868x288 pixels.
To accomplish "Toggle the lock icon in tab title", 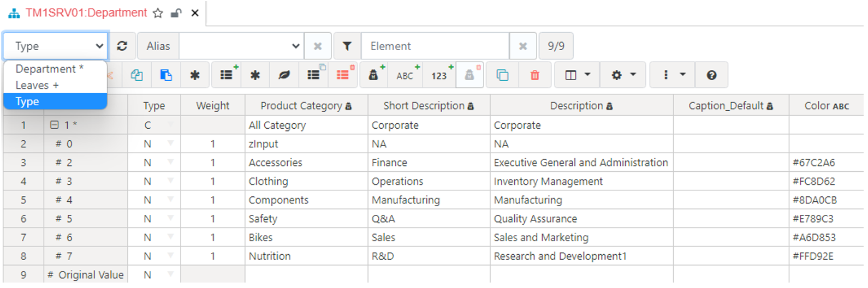I will click(176, 13).
